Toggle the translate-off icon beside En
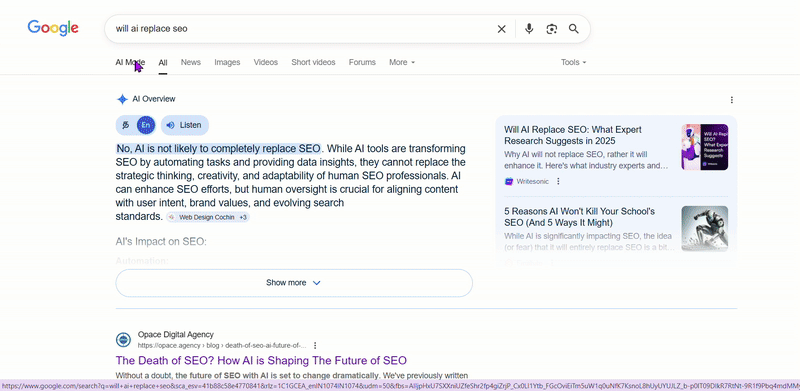This screenshot has width=800, height=391. coord(126,125)
